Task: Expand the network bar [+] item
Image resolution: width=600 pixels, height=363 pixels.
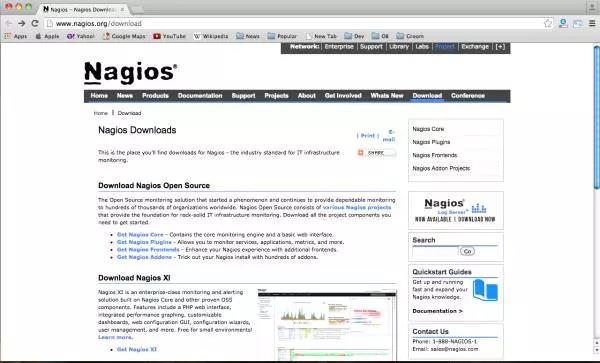Action: click(x=500, y=47)
